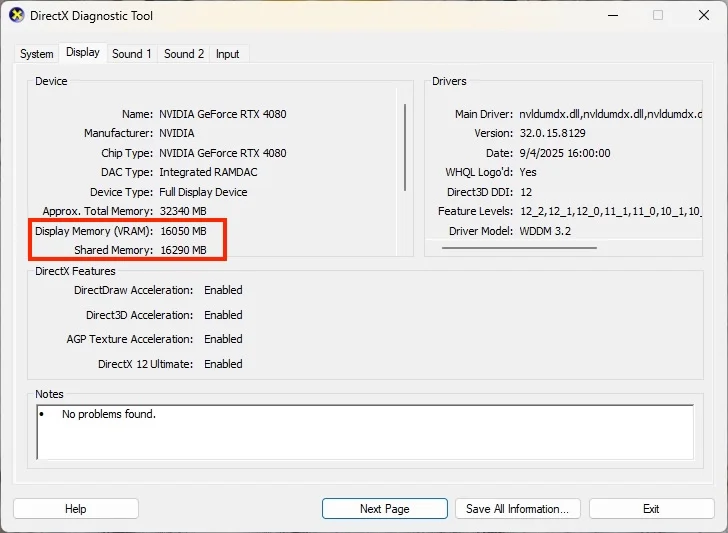Click the Device panel vertical scrollbar
This screenshot has height=533, width=728.
(405, 145)
